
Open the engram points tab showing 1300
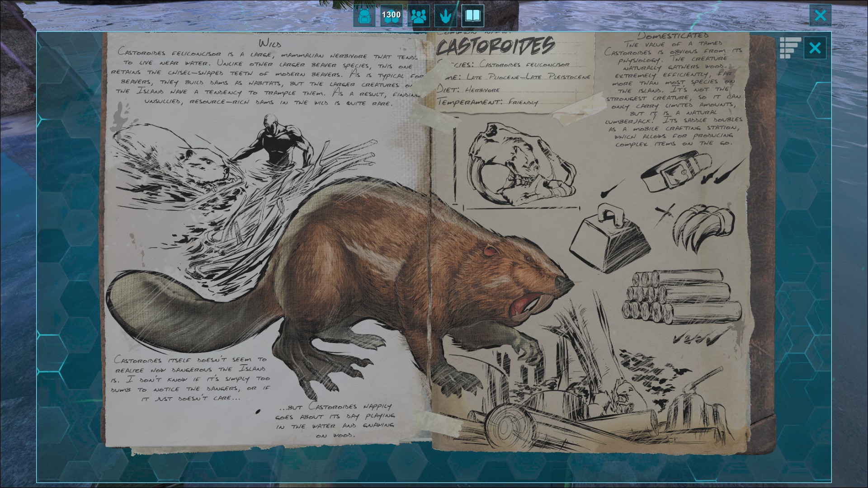pyautogui.click(x=391, y=16)
